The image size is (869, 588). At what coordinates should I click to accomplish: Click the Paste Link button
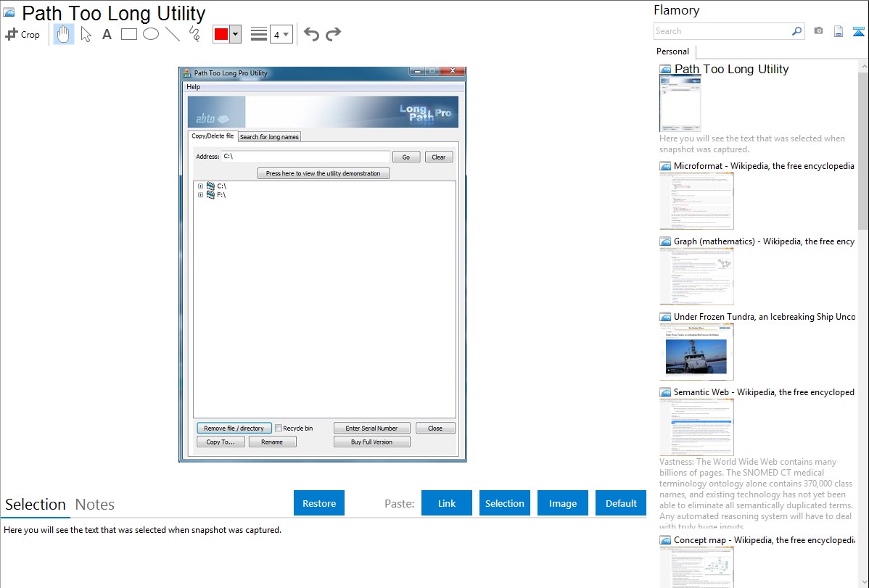coord(447,503)
